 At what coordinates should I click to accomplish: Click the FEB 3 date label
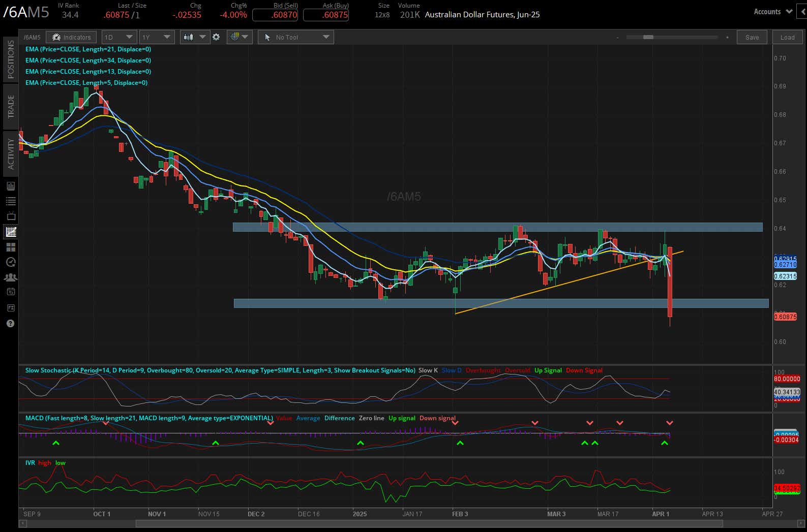pyautogui.click(x=460, y=514)
